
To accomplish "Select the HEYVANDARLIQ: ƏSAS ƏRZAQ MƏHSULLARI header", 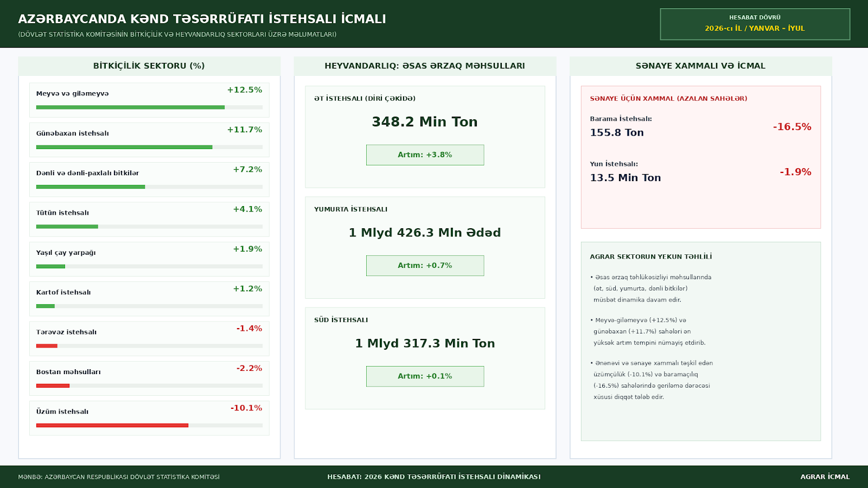I will tap(425, 66).
